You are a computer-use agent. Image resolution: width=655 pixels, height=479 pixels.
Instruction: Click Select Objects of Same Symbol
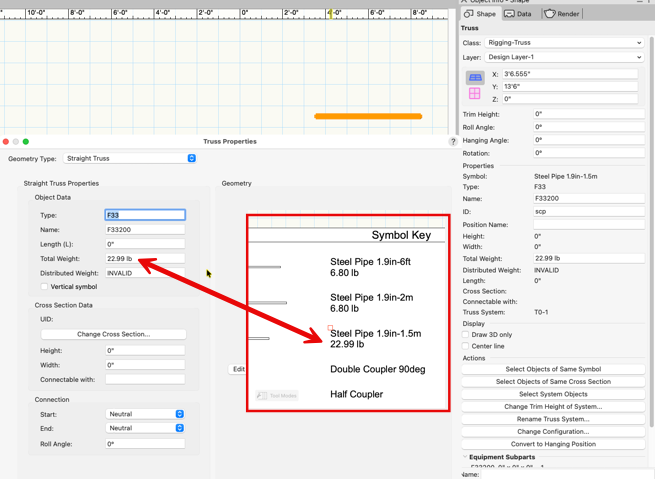(553, 369)
